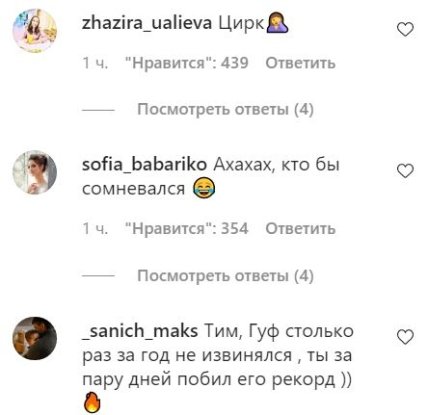View the 439 likes on zhazira_ualieva's comment

click(x=187, y=63)
